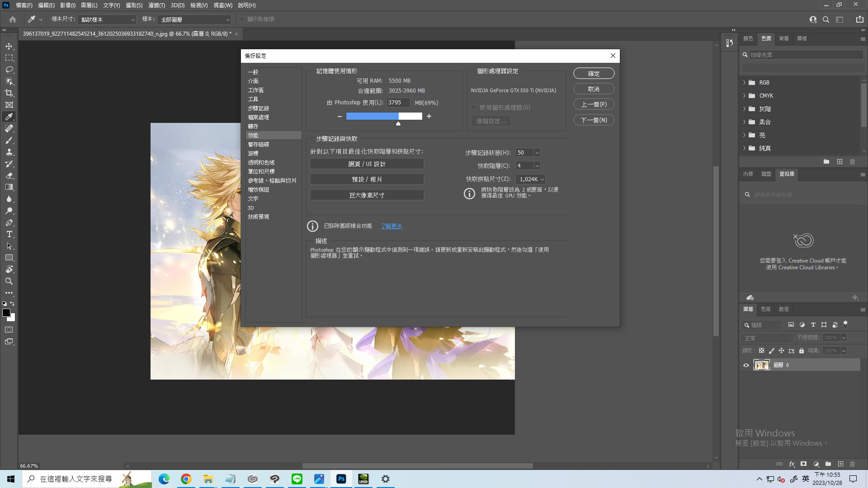This screenshot has height=488, width=868.
Task: Click the Photoshop memory usage input field
Action: coord(398,103)
